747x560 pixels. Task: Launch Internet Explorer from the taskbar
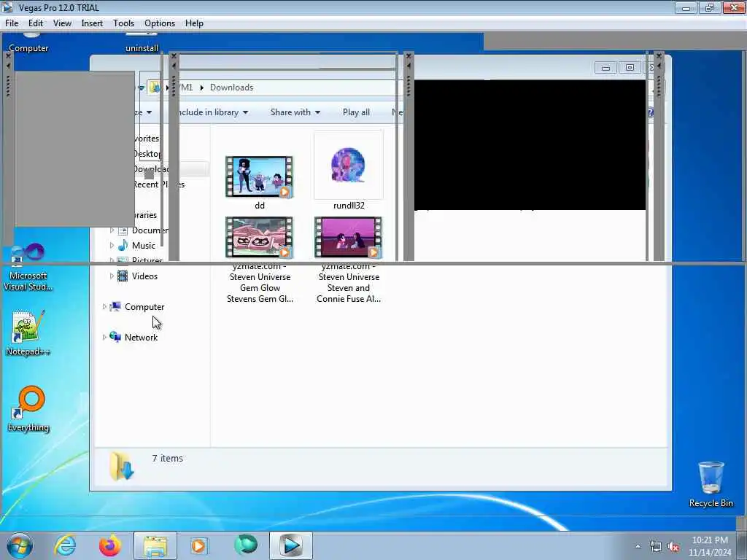(x=65, y=545)
